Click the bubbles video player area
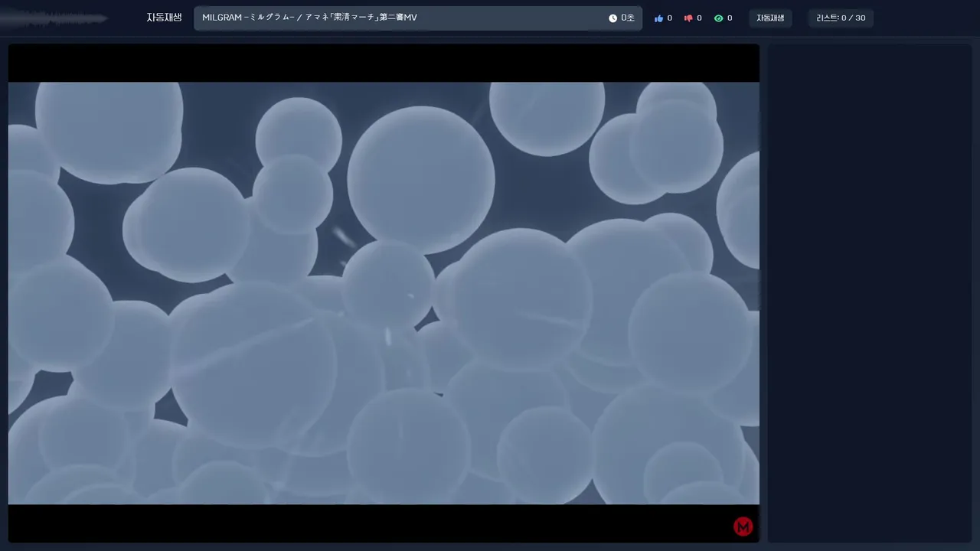Viewport: 980px width, 551px height. [x=384, y=293]
